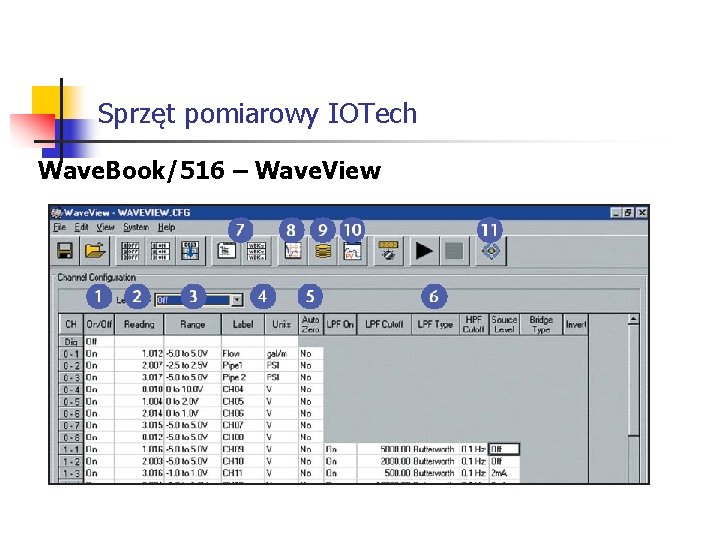Click the all channels on toolbar icon
The width and height of the screenshot is (720, 540).
160,251
